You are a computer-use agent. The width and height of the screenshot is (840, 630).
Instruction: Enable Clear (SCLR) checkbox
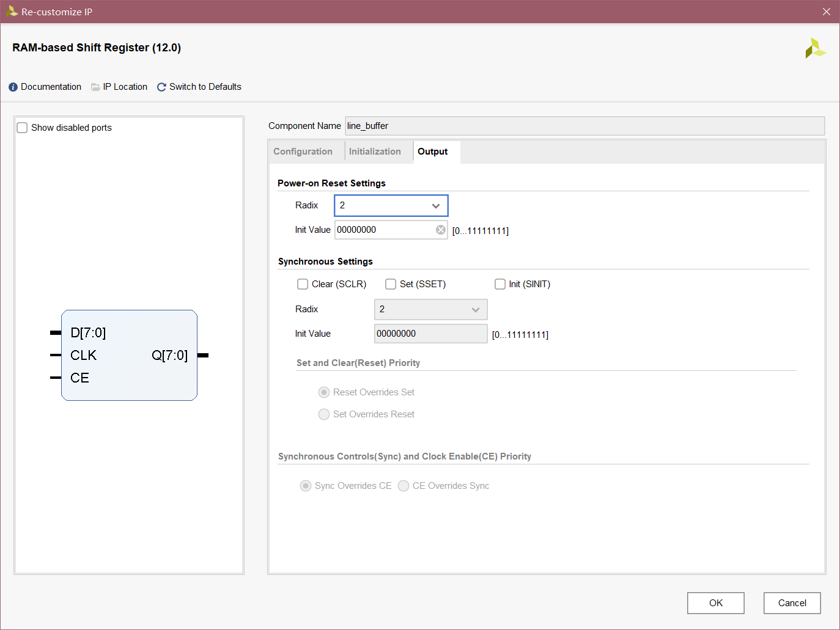[x=303, y=284]
